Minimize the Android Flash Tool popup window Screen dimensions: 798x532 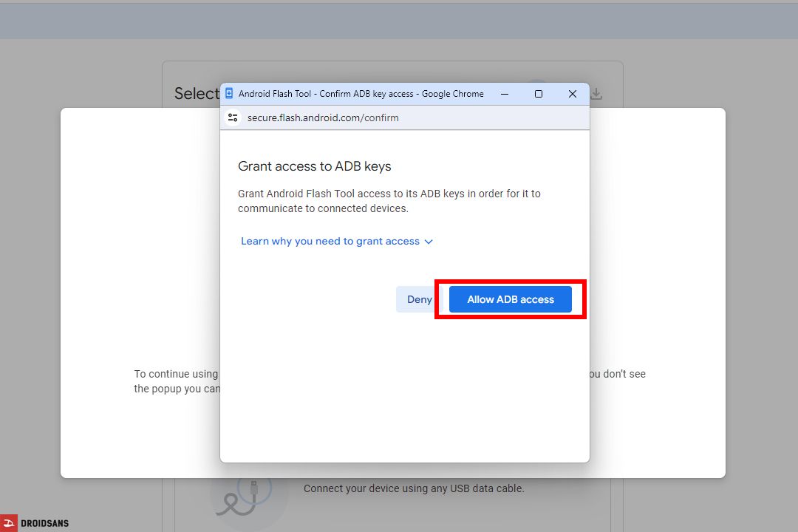click(x=504, y=94)
